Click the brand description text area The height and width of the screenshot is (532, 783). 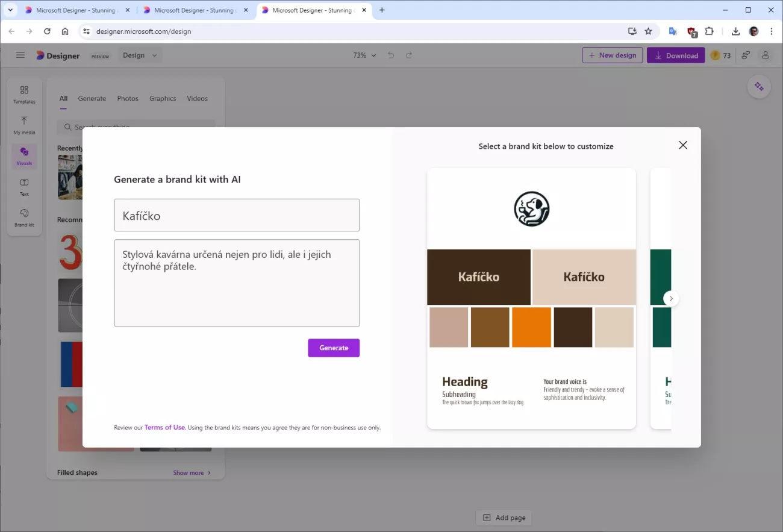click(237, 283)
